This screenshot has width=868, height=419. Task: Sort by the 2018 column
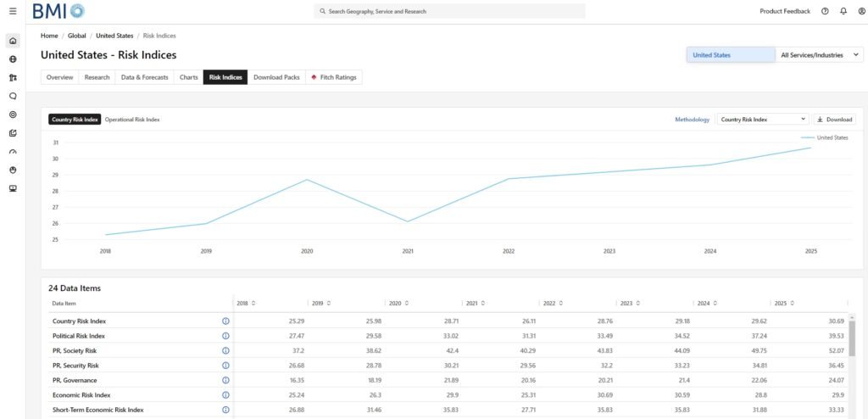247,303
